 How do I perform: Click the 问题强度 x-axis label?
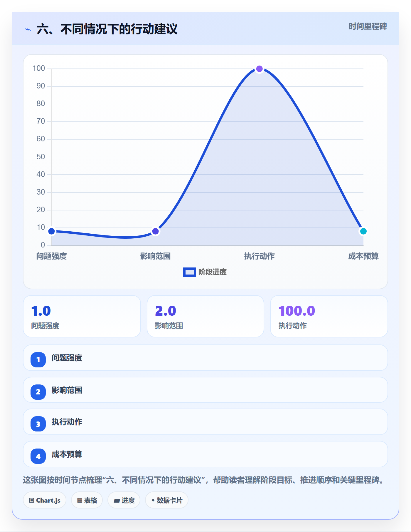click(x=51, y=256)
